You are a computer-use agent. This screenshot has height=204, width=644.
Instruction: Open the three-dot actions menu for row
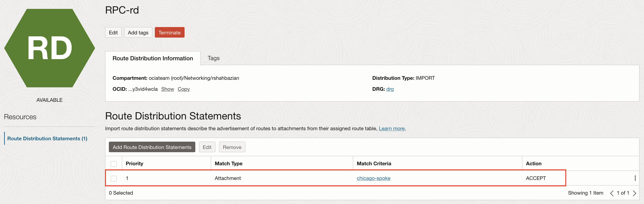(x=635, y=178)
